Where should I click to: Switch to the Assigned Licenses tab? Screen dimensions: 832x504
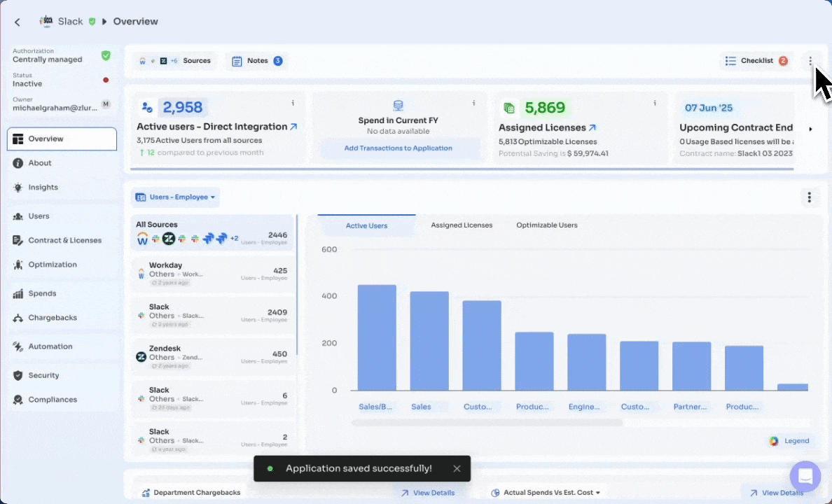tap(462, 225)
